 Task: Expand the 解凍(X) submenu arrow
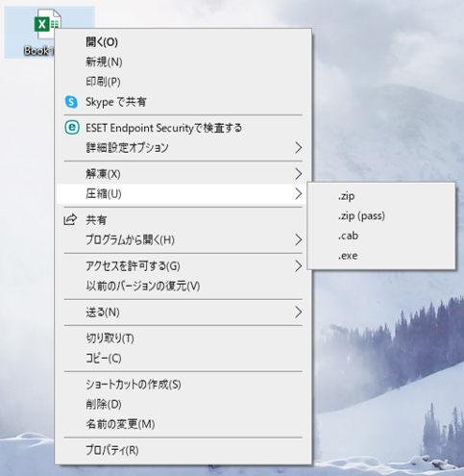coord(298,174)
